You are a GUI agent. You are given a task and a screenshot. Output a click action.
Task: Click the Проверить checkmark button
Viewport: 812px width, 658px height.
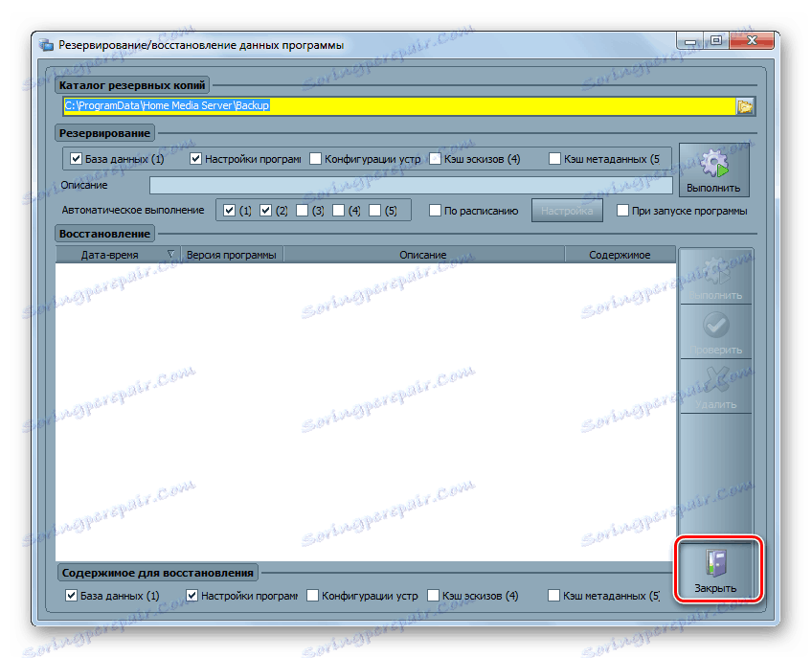click(715, 331)
